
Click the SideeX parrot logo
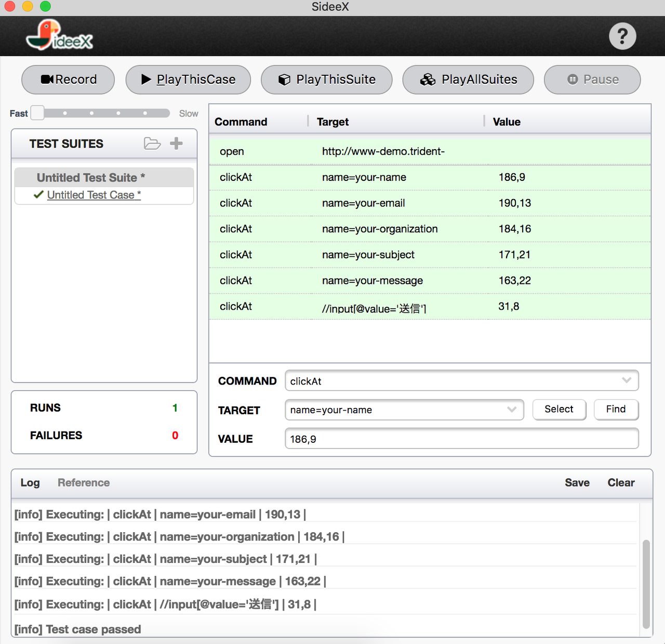59,36
